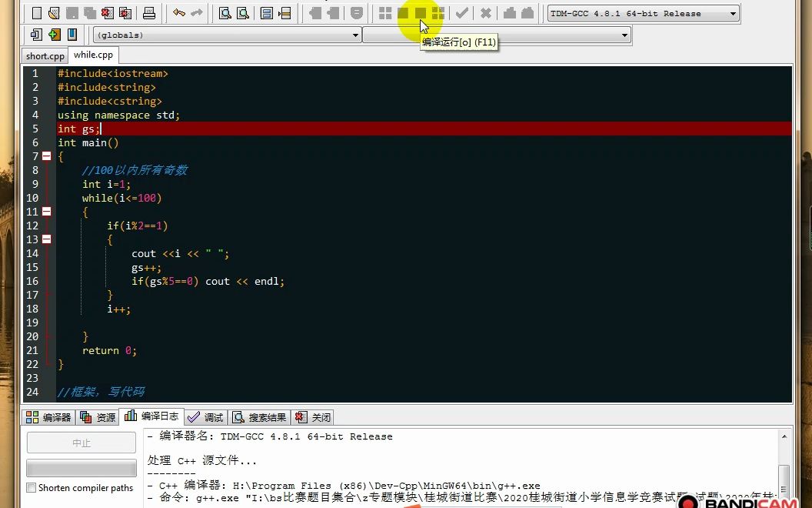Screen dimensions: 812x508
Task: Click the grayed Project options icon
Action: click(356, 13)
